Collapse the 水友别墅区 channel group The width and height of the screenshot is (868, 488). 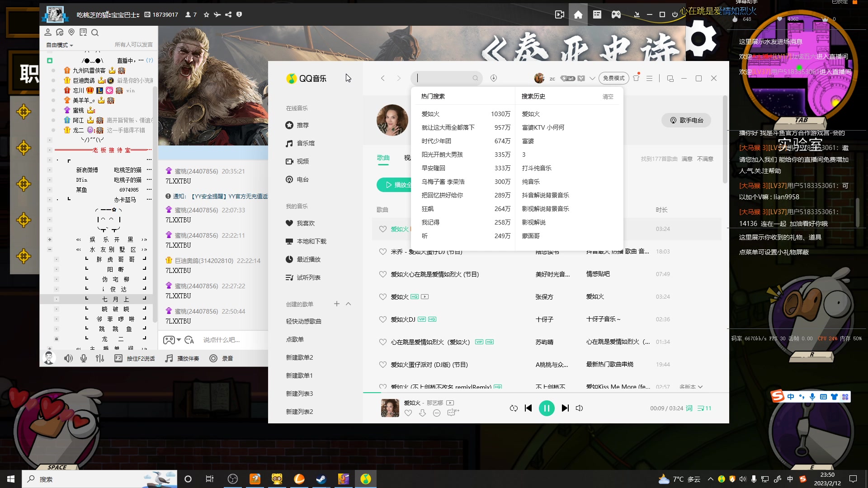click(x=50, y=249)
